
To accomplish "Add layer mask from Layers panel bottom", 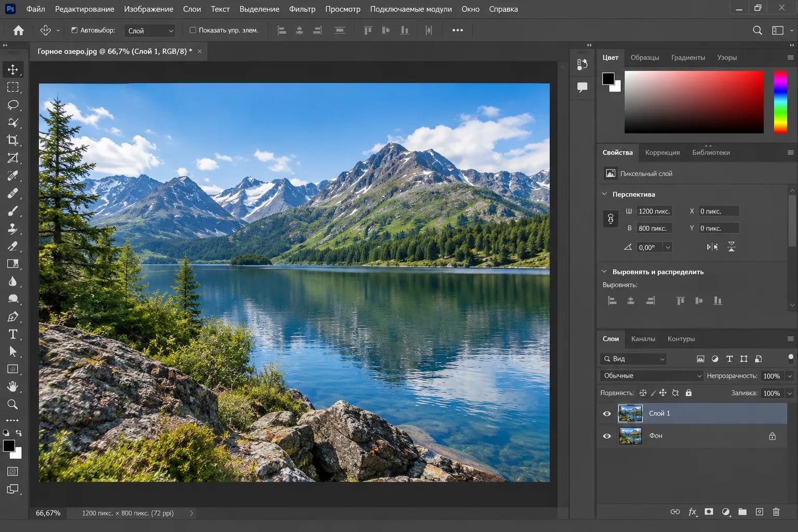I will click(x=709, y=512).
